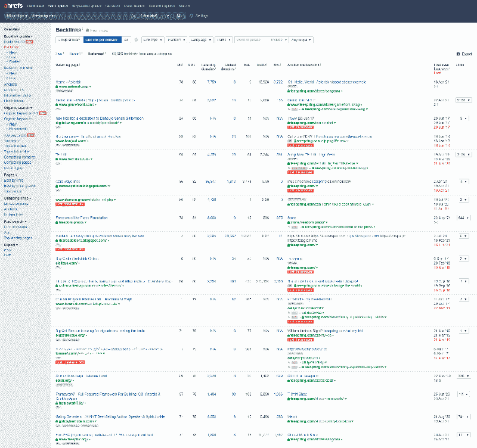
Task: Expand links dropdown in Framework7 row
Action: [464, 394]
